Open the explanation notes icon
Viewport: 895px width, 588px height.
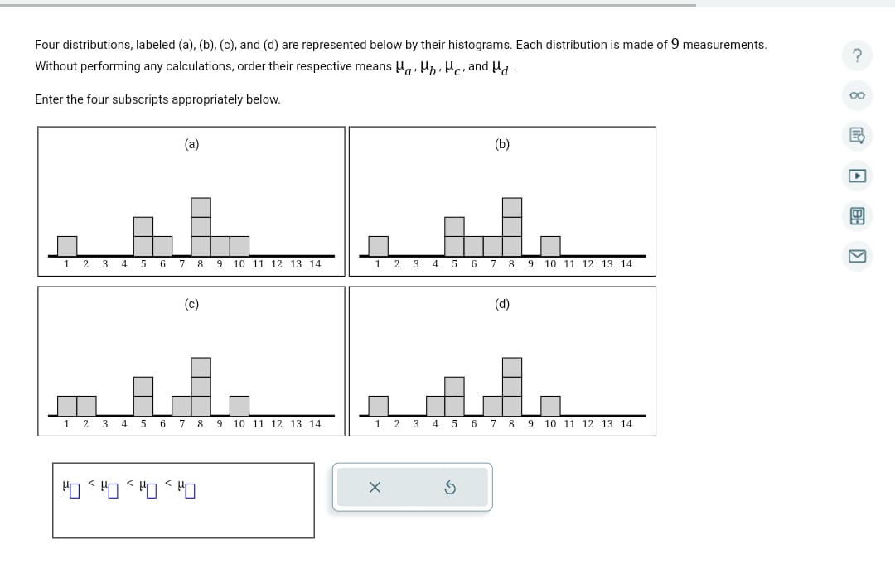point(858,135)
